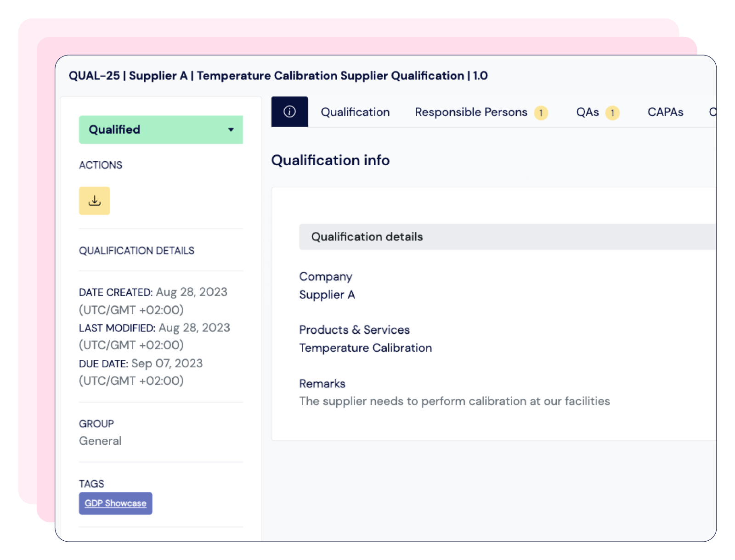Click the download arrow inside the yellow button
Screen dimensions: 735x560
tap(94, 200)
